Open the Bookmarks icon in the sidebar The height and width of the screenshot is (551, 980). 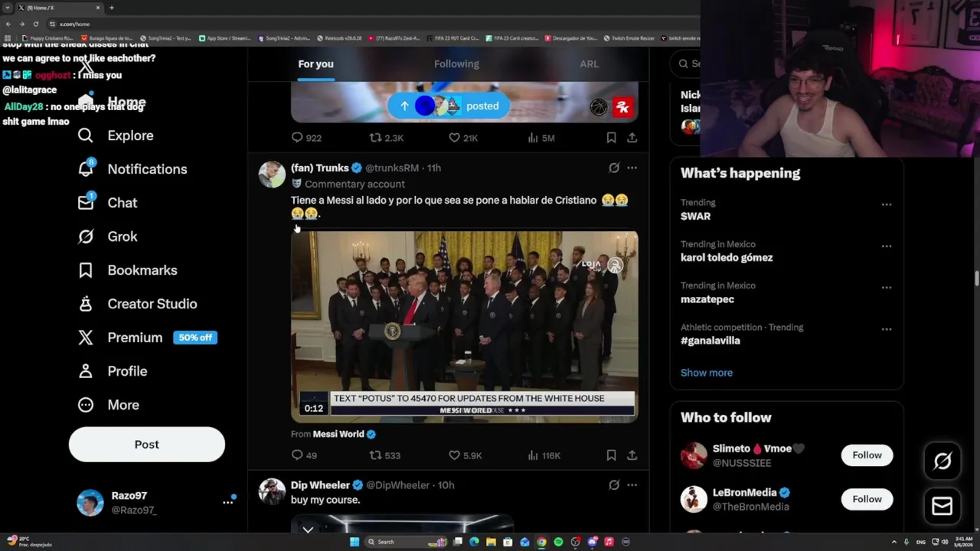(86, 270)
